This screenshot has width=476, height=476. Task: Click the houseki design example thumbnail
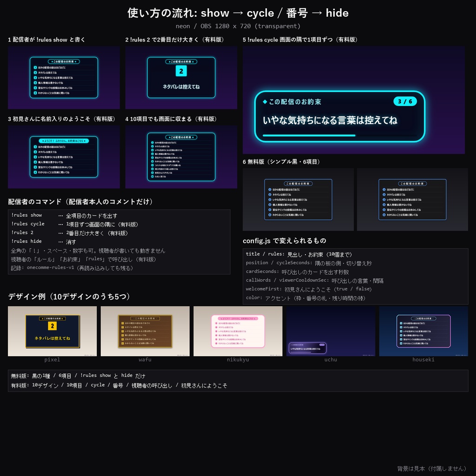pos(423,331)
